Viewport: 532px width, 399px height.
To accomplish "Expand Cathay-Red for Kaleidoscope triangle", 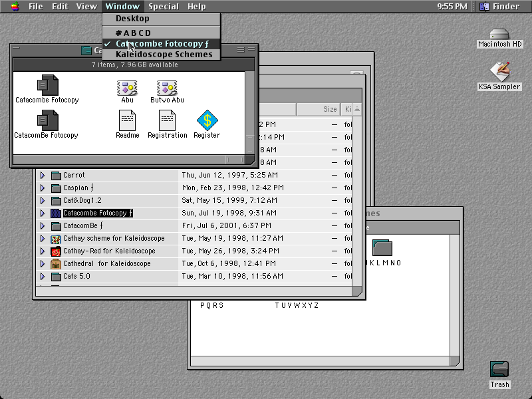I will coord(43,251).
